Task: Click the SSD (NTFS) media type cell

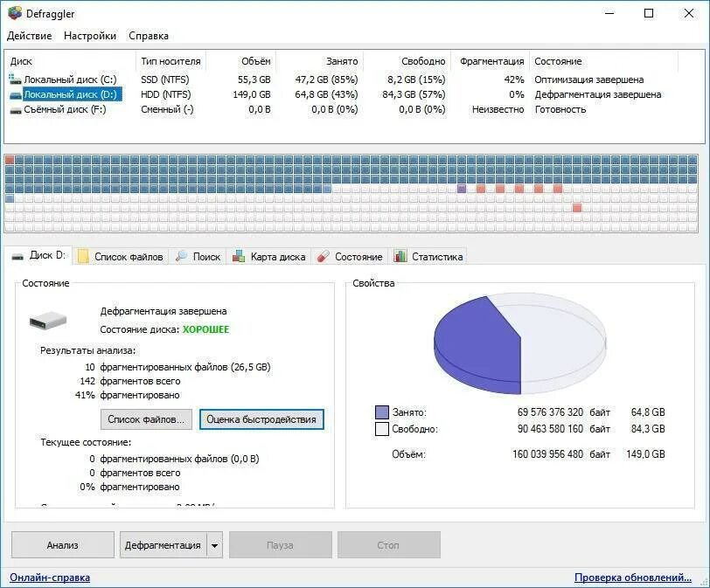Action: point(164,80)
